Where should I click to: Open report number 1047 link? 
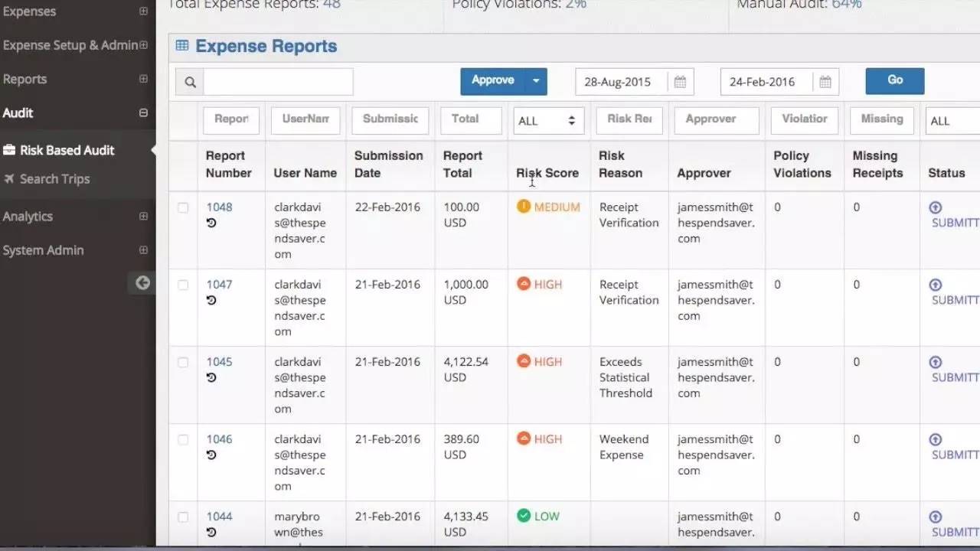pyautogui.click(x=219, y=284)
